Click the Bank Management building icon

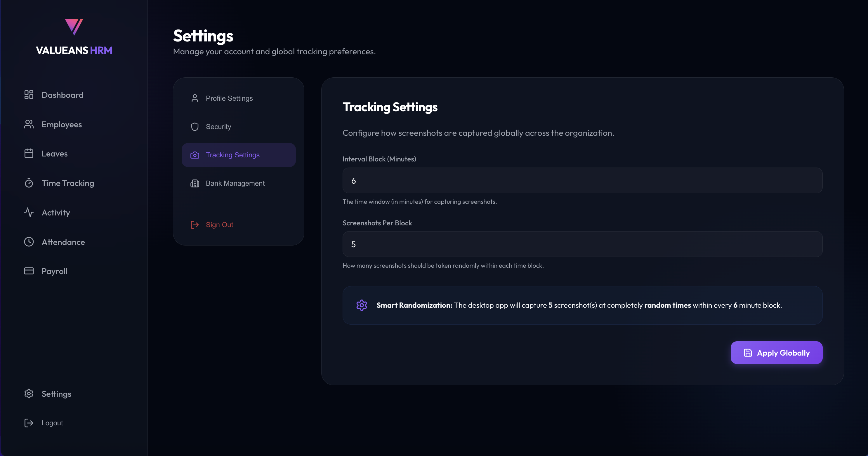click(195, 183)
